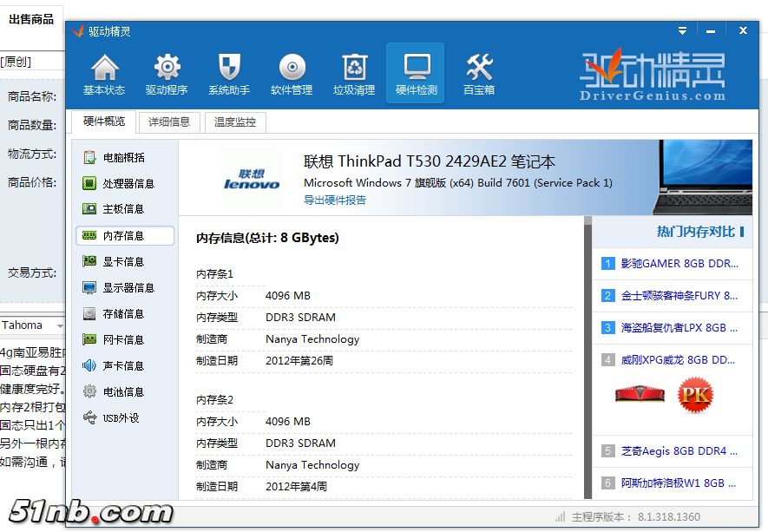768x532 pixels.
Task: Select USB外设 in the sidebar
Action: click(124, 417)
